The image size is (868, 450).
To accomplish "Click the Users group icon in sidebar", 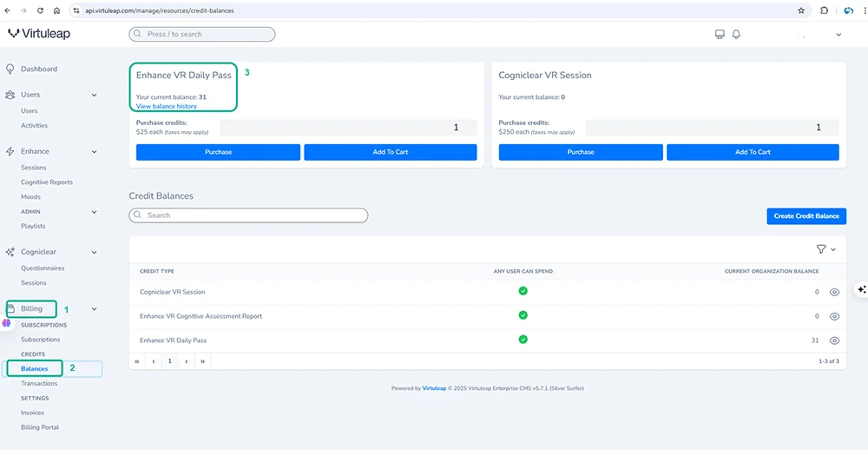I will point(10,95).
